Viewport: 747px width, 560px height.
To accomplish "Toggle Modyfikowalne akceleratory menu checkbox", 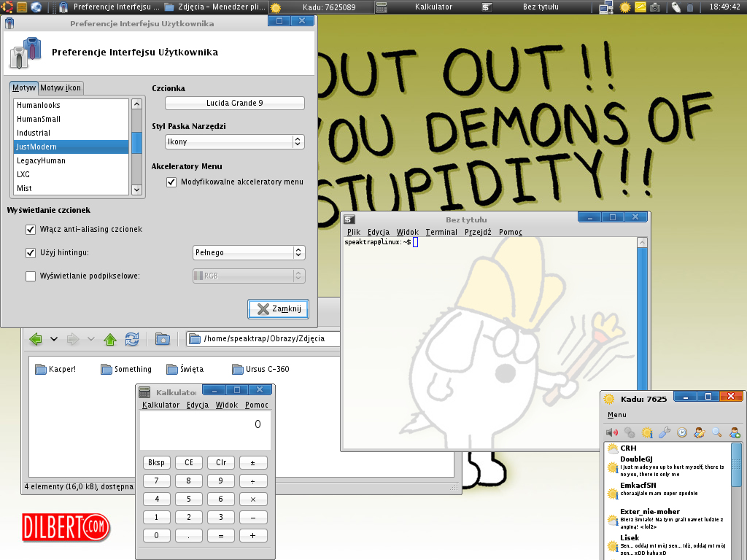I will click(171, 182).
